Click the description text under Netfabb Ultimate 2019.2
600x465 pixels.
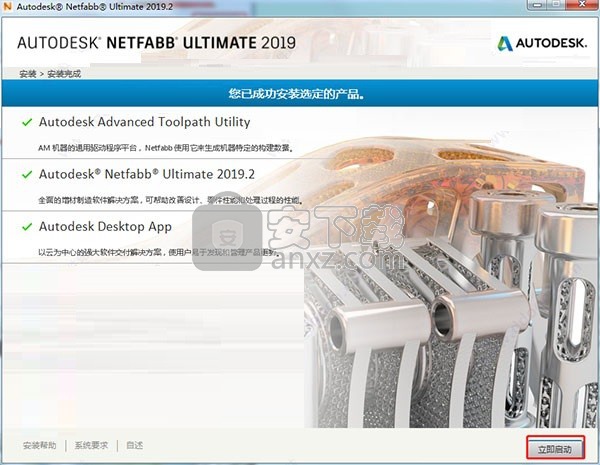171,200
